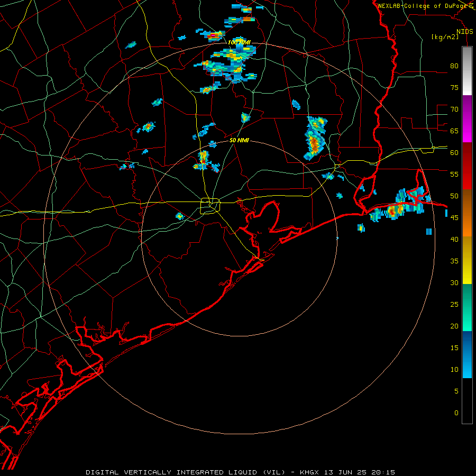
Task: Click the KHGX station identifier in caption
Action: 310,472
